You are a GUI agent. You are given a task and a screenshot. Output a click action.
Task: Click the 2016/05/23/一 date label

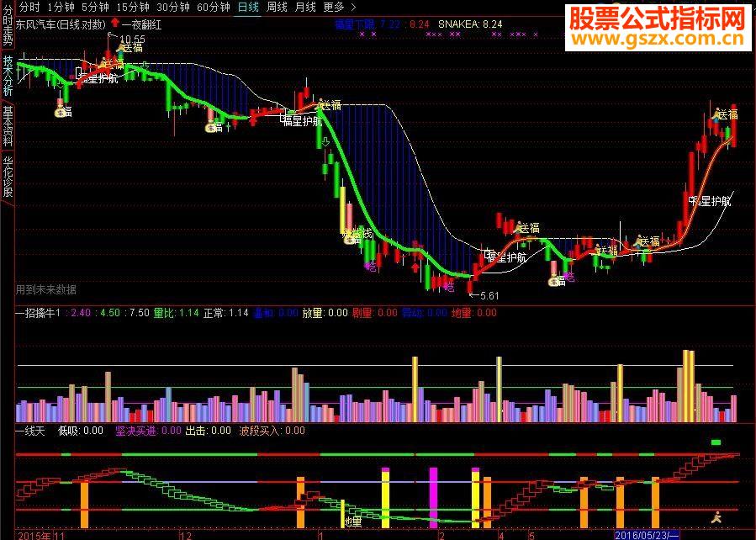click(x=647, y=536)
